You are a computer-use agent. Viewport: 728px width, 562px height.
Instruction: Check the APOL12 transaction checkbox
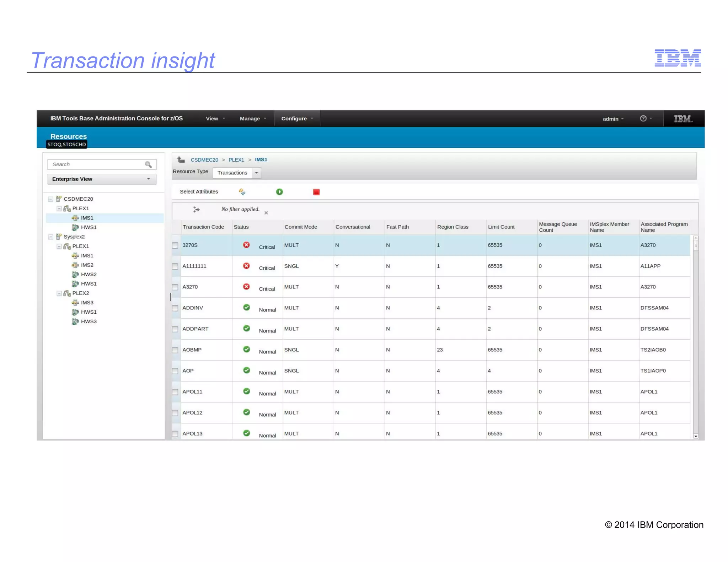[175, 413]
